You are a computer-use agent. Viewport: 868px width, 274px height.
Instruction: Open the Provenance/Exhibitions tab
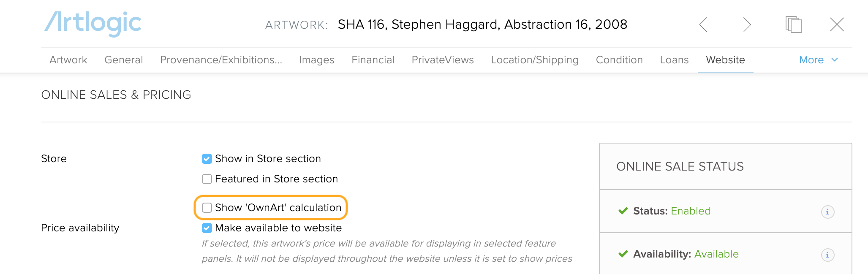pos(221,60)
